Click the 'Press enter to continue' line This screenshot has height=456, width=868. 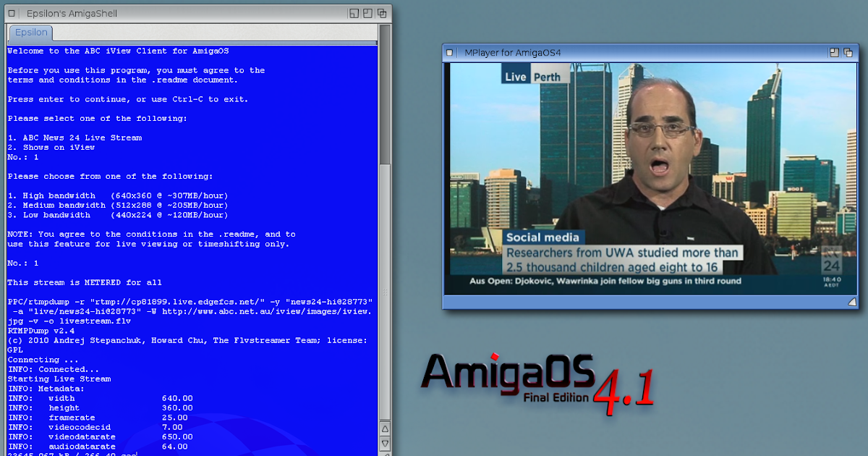(x=128, y=99)
